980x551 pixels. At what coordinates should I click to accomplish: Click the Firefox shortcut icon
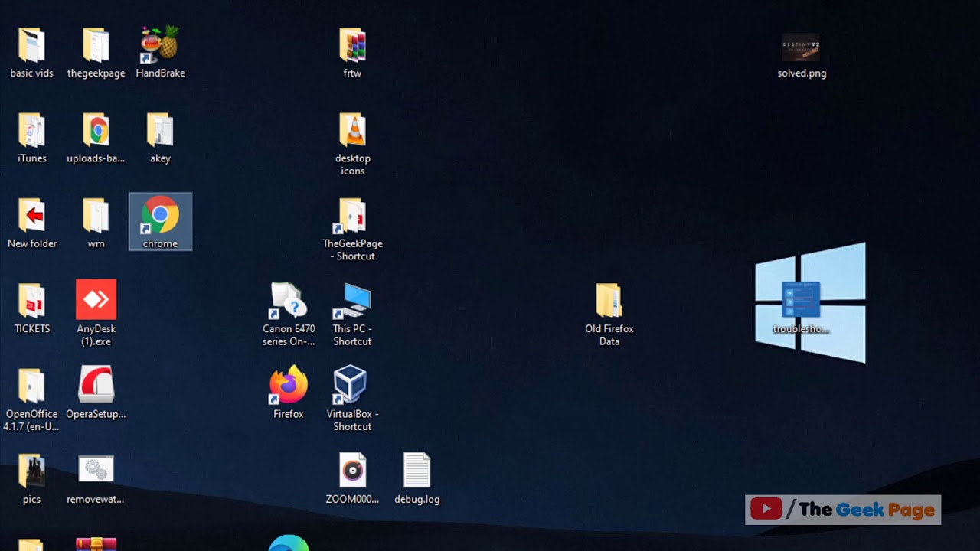(289, 385)
